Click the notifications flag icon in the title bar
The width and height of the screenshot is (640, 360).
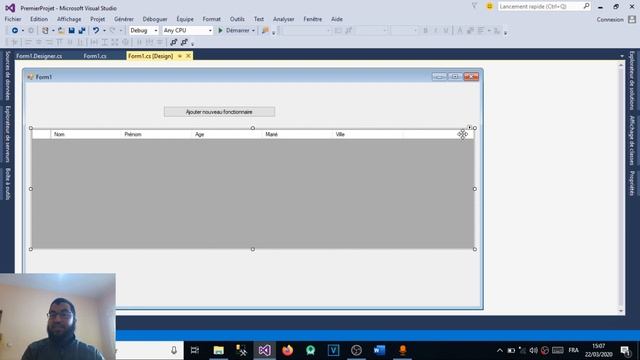tap(474, 6)
